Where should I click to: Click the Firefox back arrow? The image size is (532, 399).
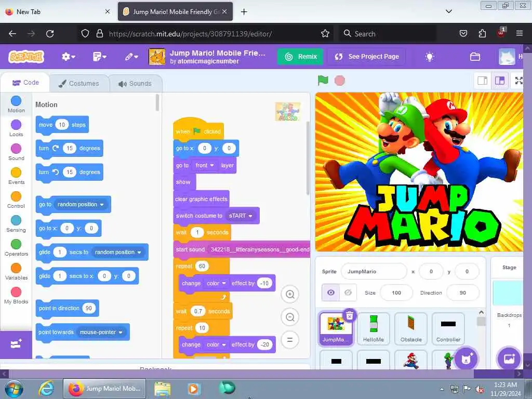[x=12, y=34]
